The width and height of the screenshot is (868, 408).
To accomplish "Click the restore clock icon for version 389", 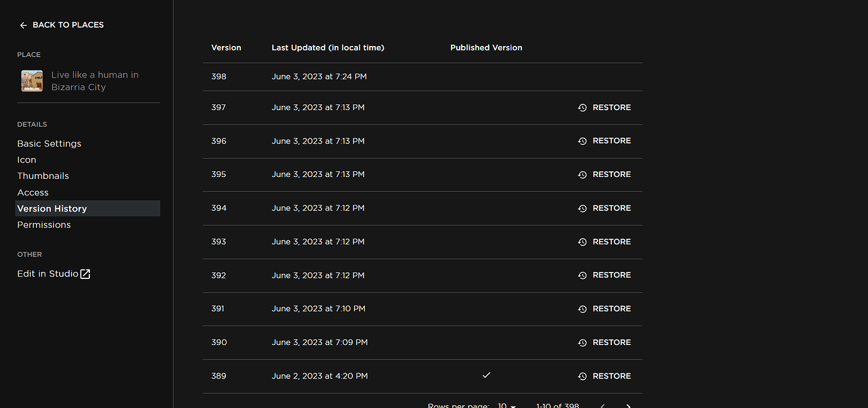I will point(582,376).
